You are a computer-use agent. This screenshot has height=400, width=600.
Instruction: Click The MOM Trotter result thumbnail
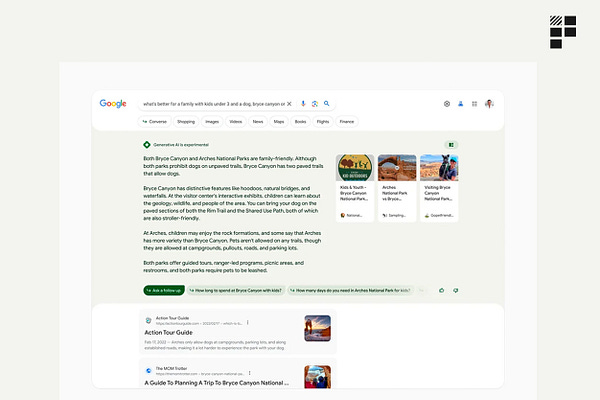[x=318, y=377]
